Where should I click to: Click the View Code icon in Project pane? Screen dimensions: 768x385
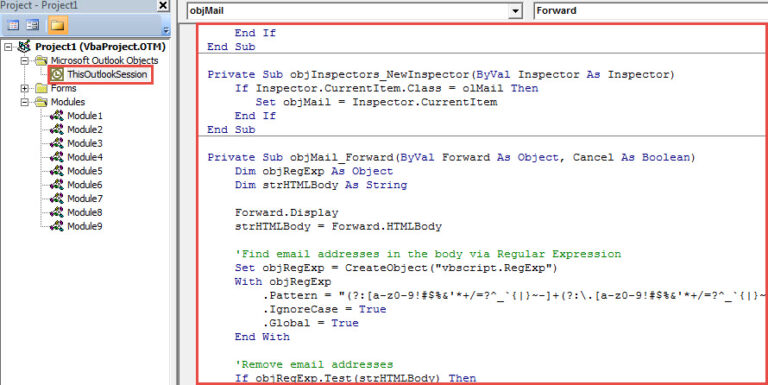pos(14,25)
